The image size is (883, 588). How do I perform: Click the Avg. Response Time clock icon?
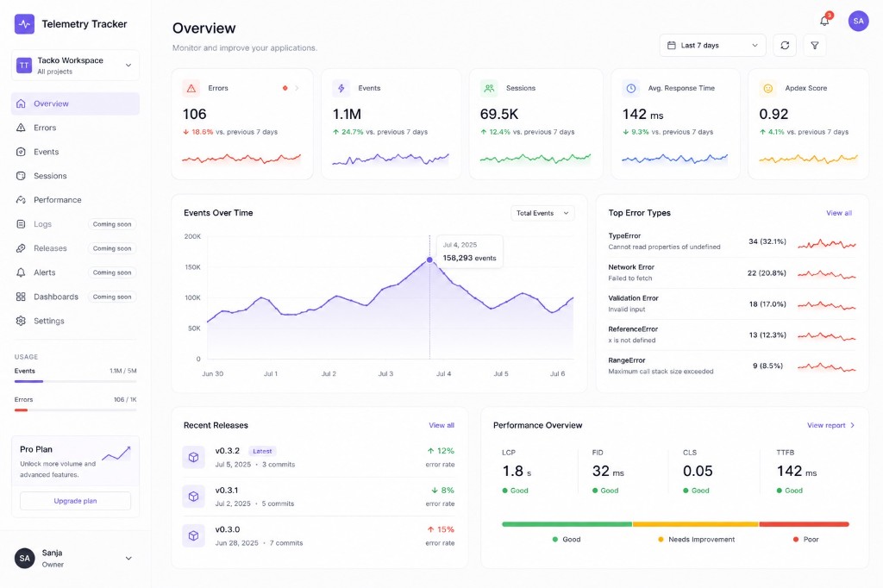click(631, 89)
